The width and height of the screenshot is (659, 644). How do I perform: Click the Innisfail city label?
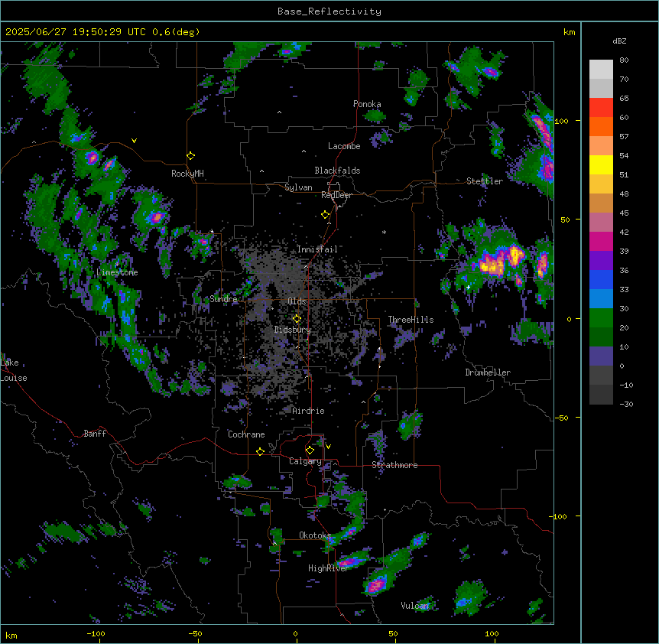pyautogui.click(x=317, y=249)
